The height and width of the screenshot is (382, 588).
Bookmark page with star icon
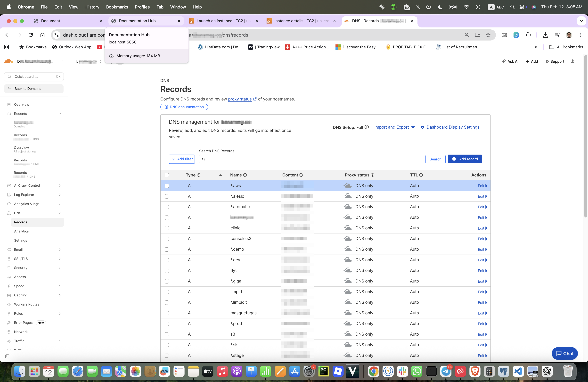pyautogui.click(x=488, y=35)
